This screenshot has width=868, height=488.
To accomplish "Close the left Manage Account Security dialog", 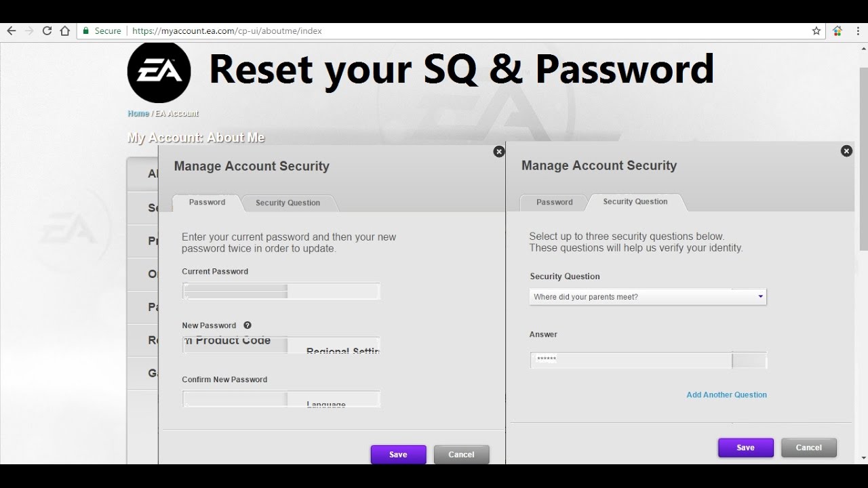I will coord(499,152).
